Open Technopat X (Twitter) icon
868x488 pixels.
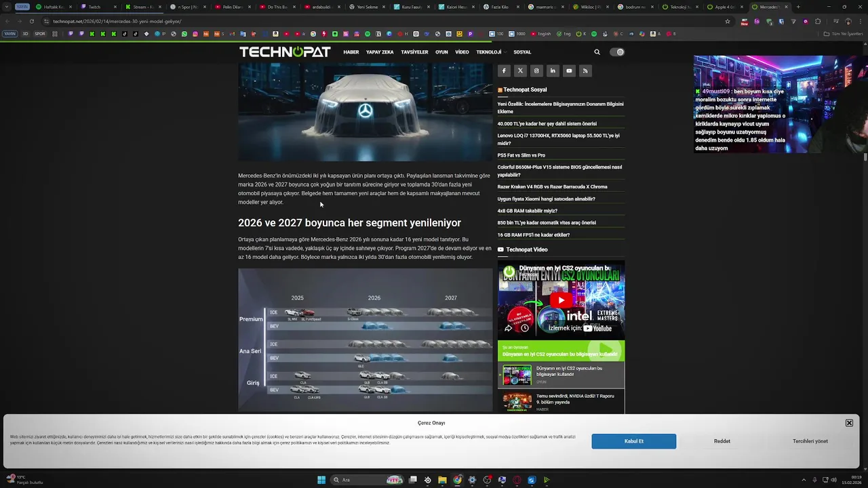520,70
